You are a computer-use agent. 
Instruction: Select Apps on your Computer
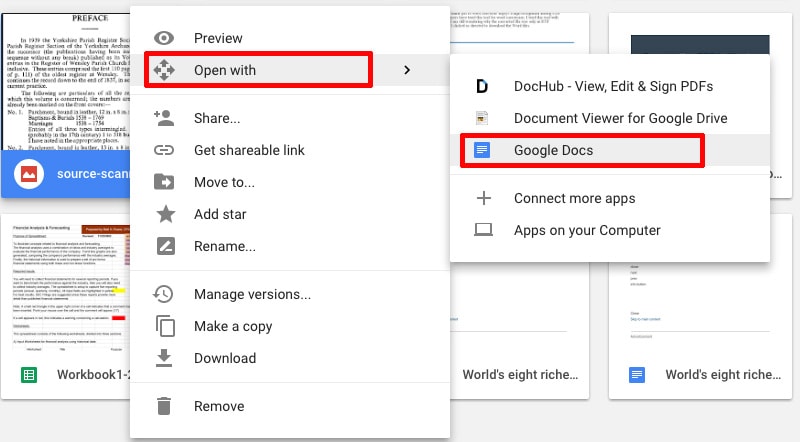pyautogui.click(x=610, y=230)
